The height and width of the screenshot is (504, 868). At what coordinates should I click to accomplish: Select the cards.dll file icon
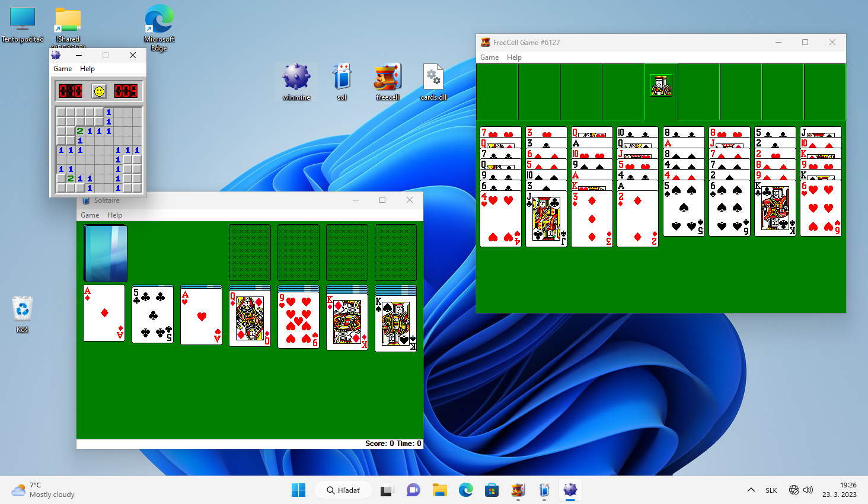tap(433, 80)
